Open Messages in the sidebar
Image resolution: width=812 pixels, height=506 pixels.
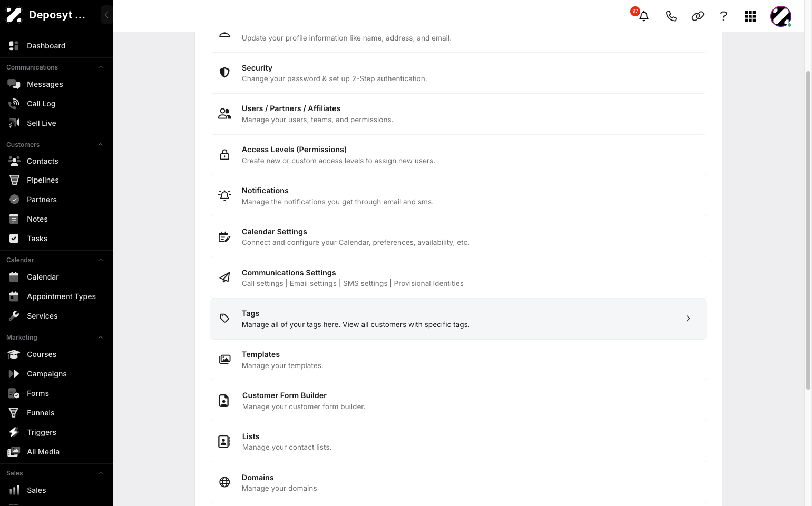pyautogui.click(x=56, y=84)
